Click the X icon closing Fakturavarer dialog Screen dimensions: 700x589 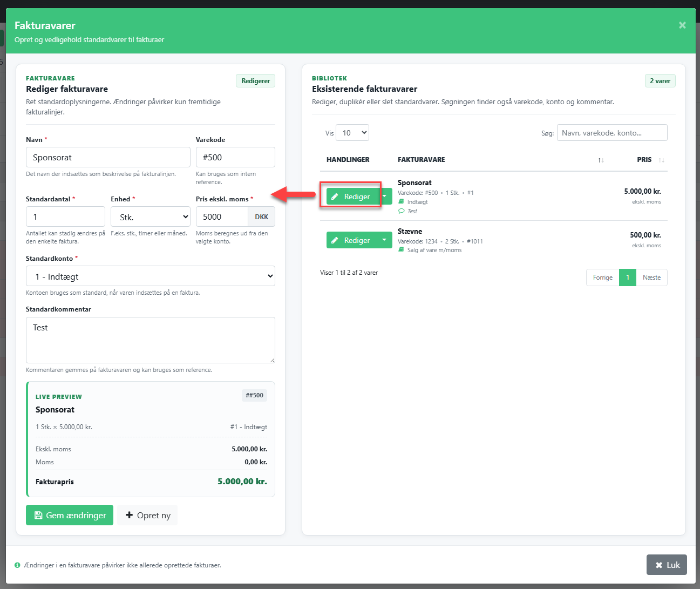pyautogui.click(x=682, y=25)
